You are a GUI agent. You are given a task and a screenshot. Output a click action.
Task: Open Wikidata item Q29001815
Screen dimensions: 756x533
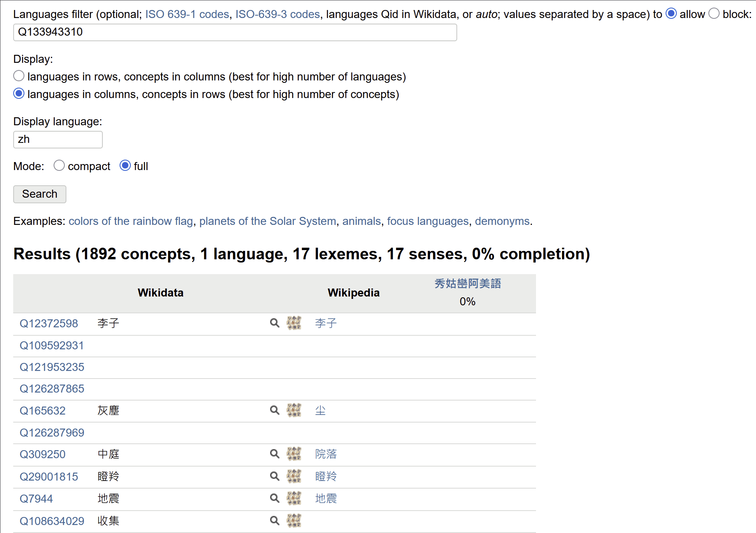click(x=49, y=477)
